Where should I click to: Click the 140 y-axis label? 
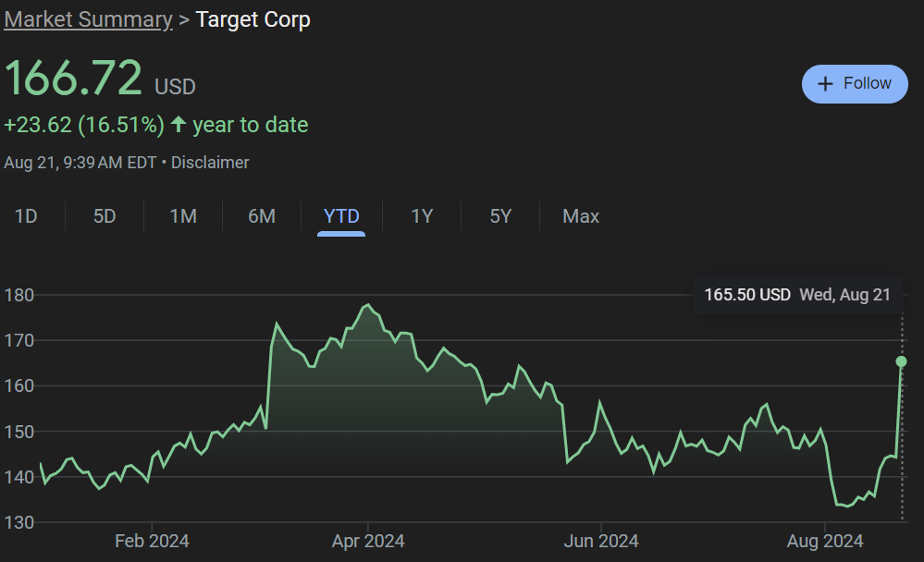[x=18, y=477]
